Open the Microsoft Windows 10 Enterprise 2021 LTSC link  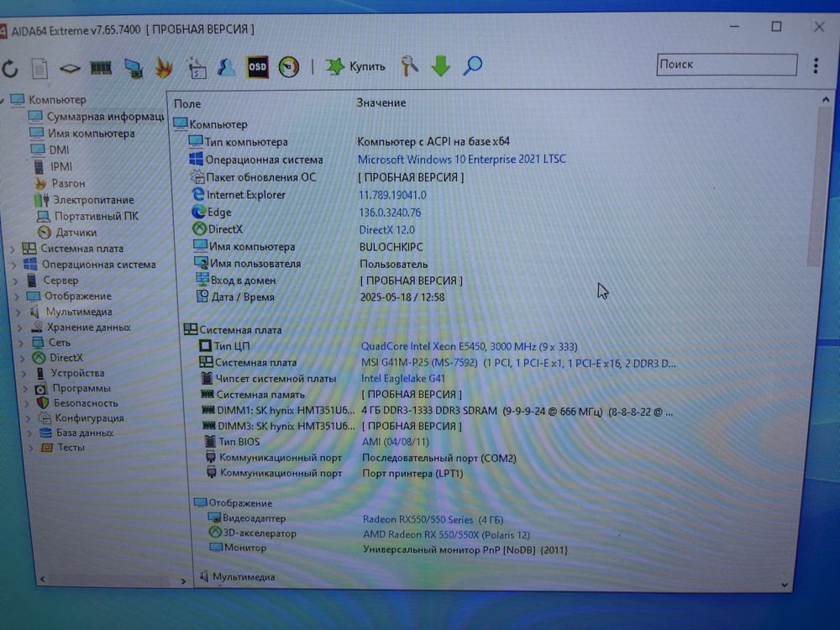click(x=461, y=159)
